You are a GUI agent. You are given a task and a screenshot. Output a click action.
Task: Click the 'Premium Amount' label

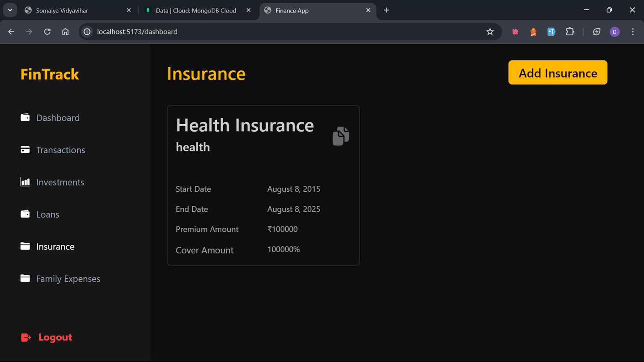point(207,229)
